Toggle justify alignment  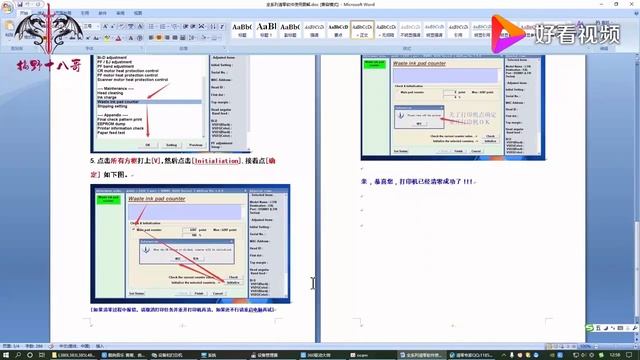[175, 38]
